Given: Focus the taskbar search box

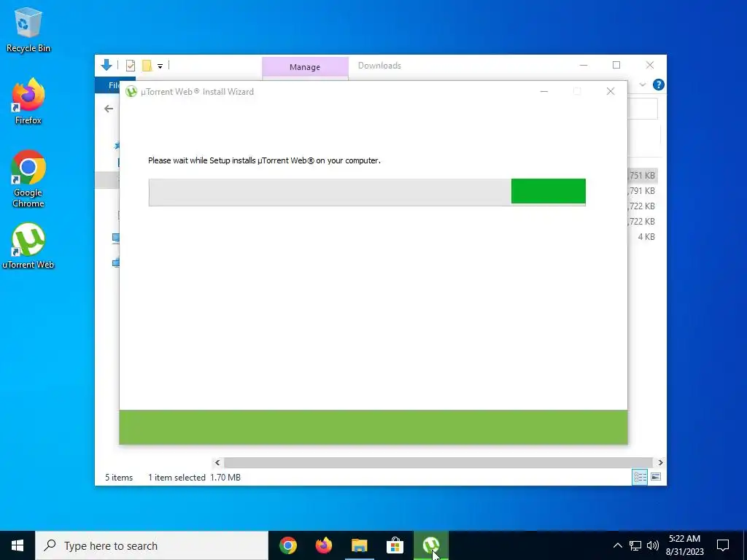Looking at the screenshot, I should pyautogui.click(x=152, y=545).
